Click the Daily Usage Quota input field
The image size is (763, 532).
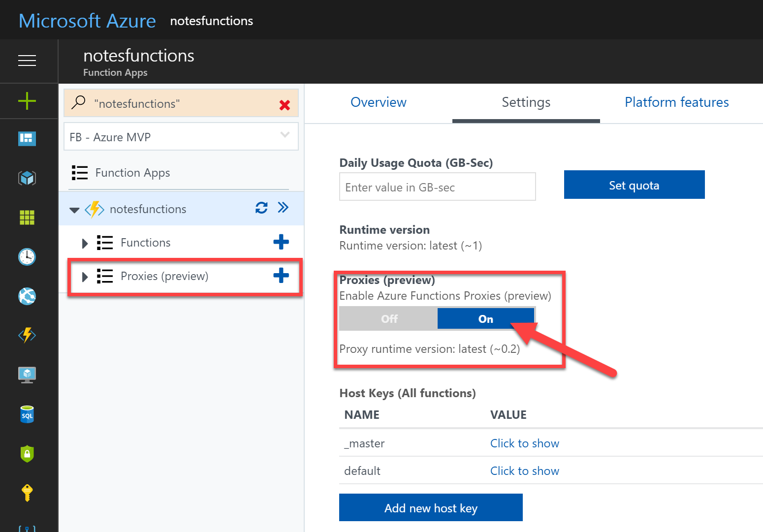pos(438,187)
